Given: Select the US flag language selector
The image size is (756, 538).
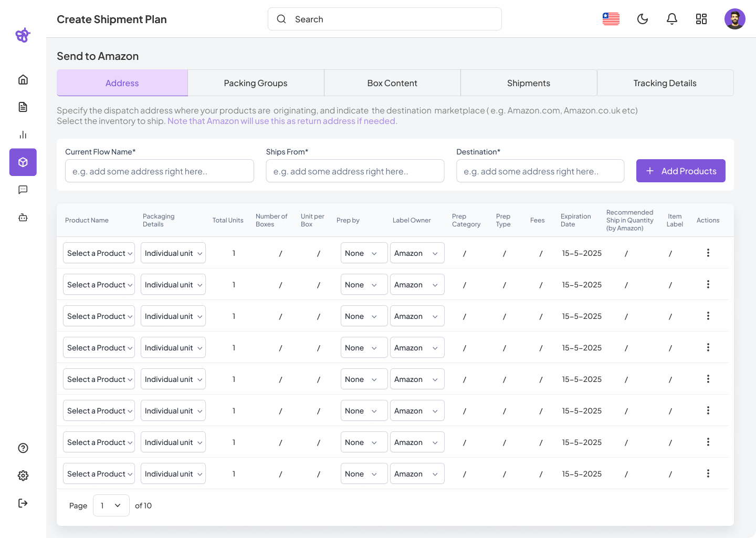Looking at the screenshot, I should (611, 19).
